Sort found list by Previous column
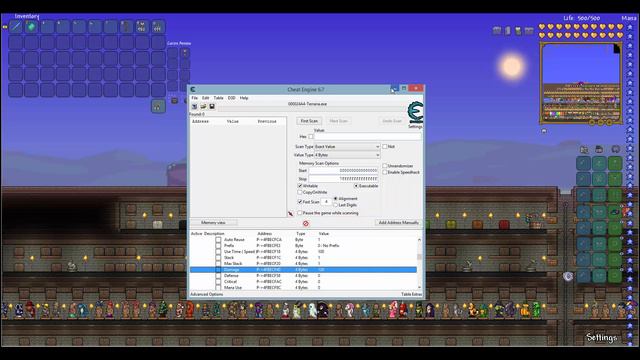Screen dimensions: 640x360 pos(267,121)
